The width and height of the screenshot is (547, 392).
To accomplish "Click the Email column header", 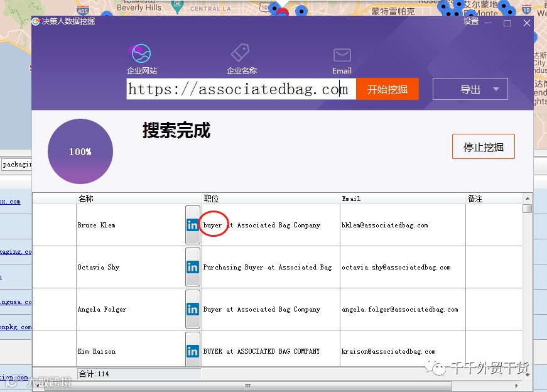I will (403, 199).
